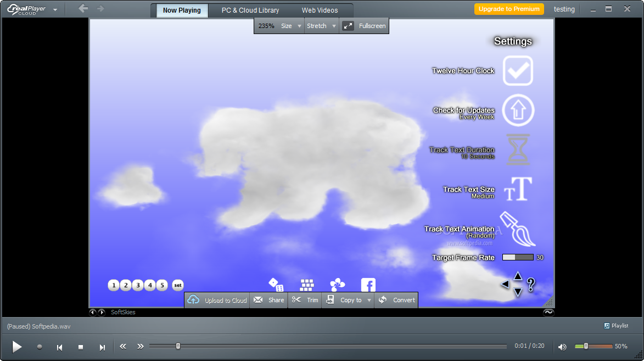Click the volume slider
Image resolution: width=644 pixels, height=361 pixels.
tap(593, 346)
